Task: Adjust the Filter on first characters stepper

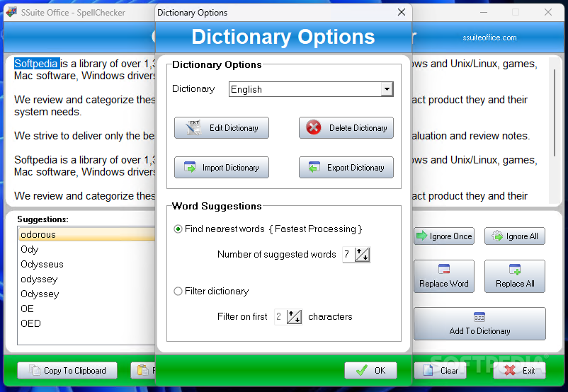Action: pyautogui.click(x=294, y=317)
